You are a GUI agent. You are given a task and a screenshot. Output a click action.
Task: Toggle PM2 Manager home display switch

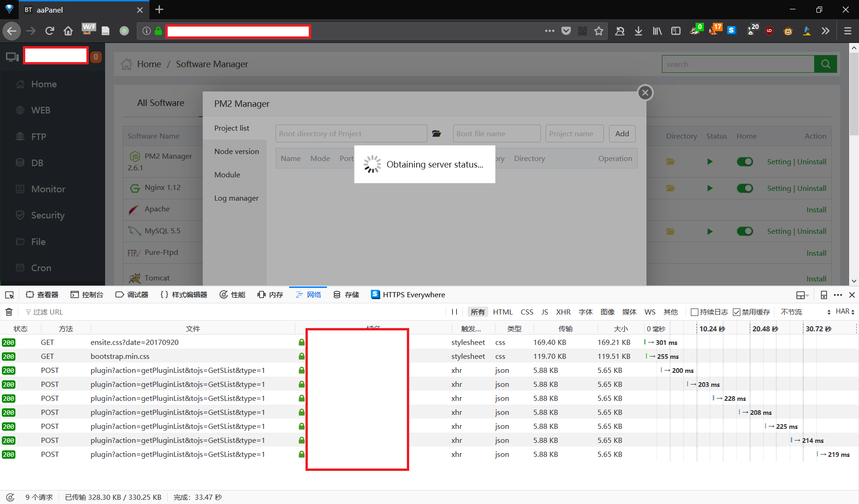coord(745,161)
